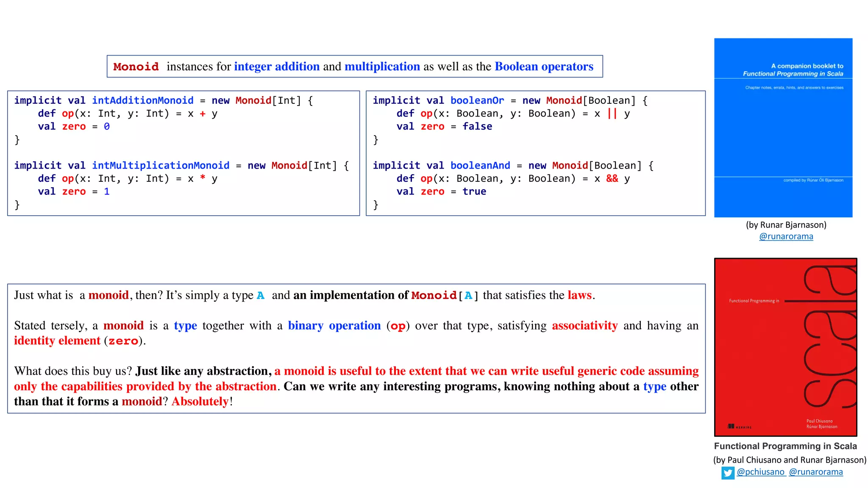
Task: Click the red word 'associativity'
Action: coord(585,326)
